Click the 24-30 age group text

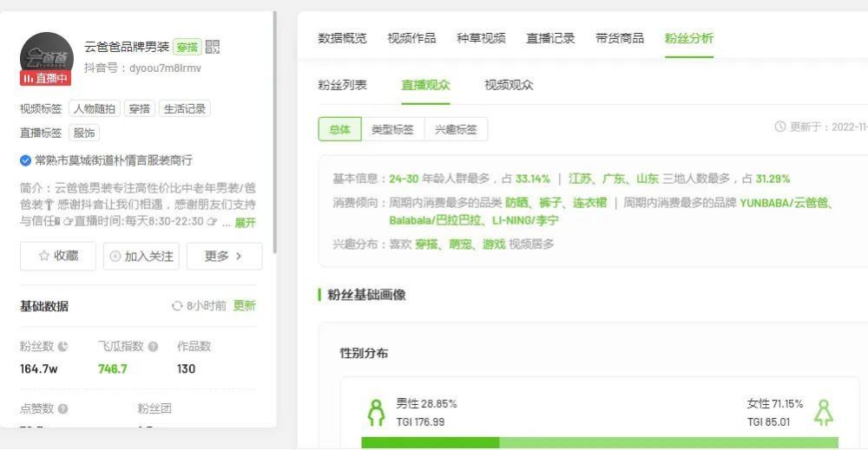404,179
